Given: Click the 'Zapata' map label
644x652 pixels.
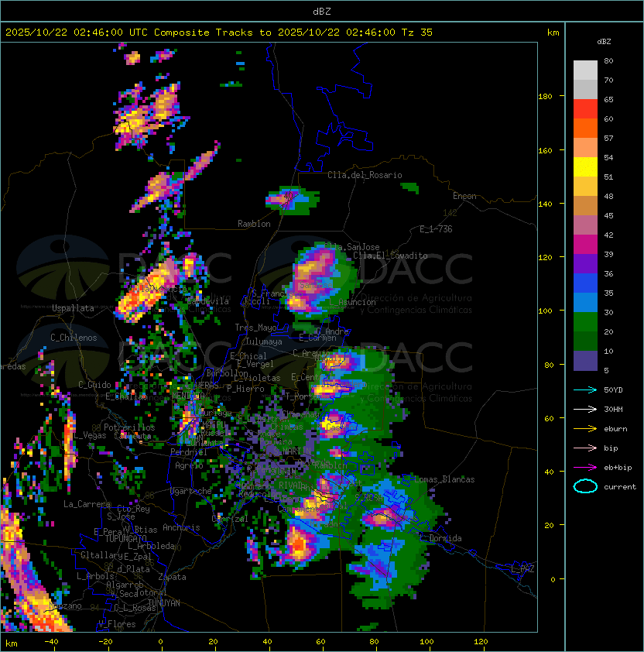Looking at the screenshot, I should (172, 577).
